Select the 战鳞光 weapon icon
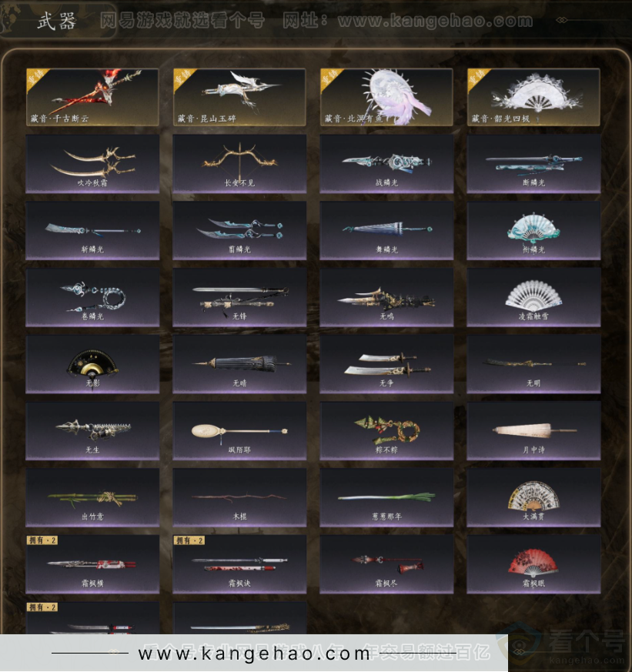The height and width of the screenshot is (672, 632). click(386, 164)
